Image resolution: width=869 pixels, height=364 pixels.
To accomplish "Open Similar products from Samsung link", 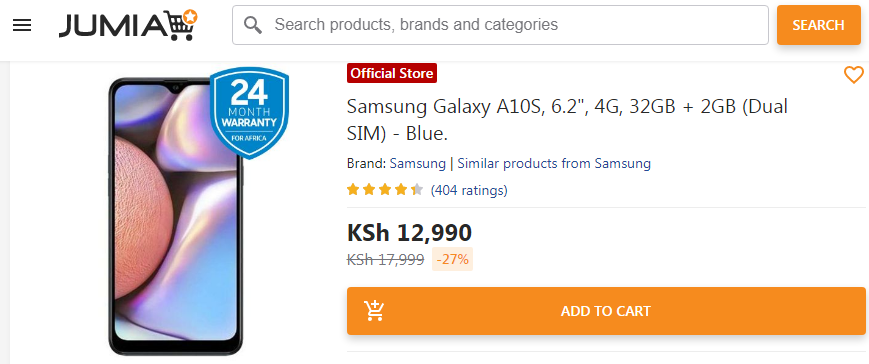I will click(x=554, y=163).
